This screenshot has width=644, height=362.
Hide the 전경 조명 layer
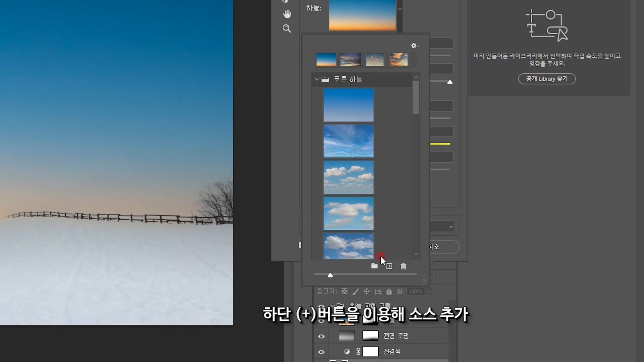(321, 336)
